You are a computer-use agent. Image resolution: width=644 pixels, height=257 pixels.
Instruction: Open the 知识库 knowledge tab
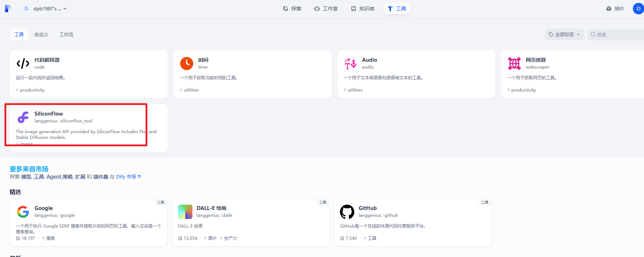click(x=363, y=9)
